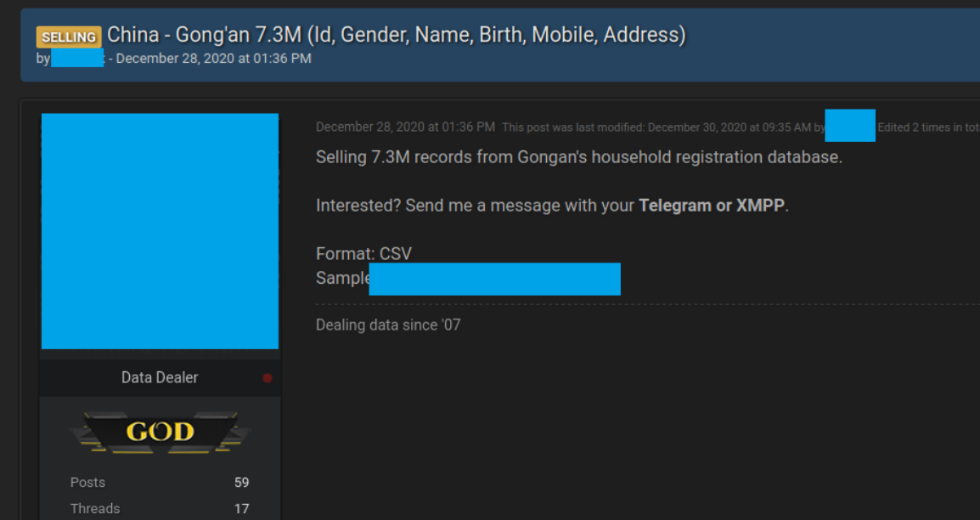Image resolution: width=980 pixels, height=520 pixels.
Task: Click the "Data Dealer" user title
Action: pos(160,377)
